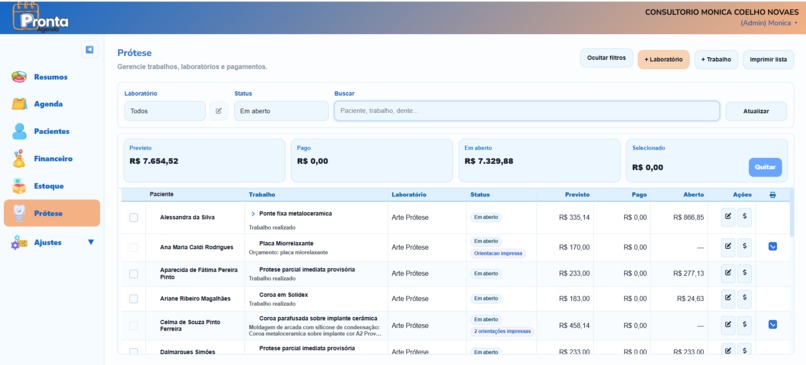Click the Estoque box icon

tap(19, 186)
